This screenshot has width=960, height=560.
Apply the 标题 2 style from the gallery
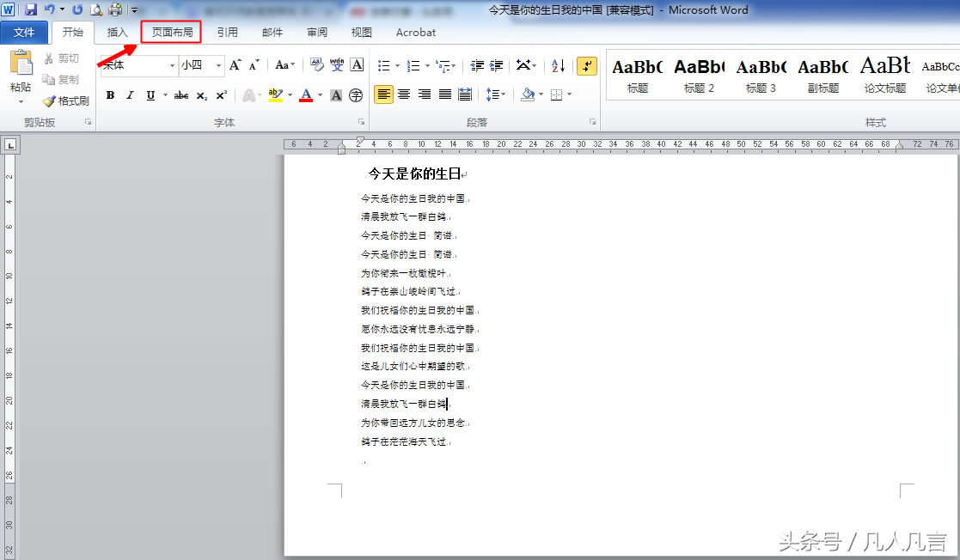click(x=699, y=74)
